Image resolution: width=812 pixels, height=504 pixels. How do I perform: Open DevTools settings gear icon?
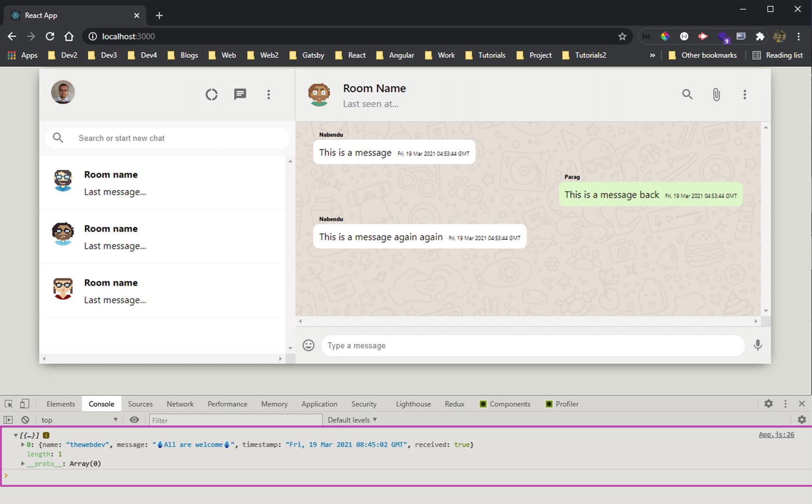768,403
